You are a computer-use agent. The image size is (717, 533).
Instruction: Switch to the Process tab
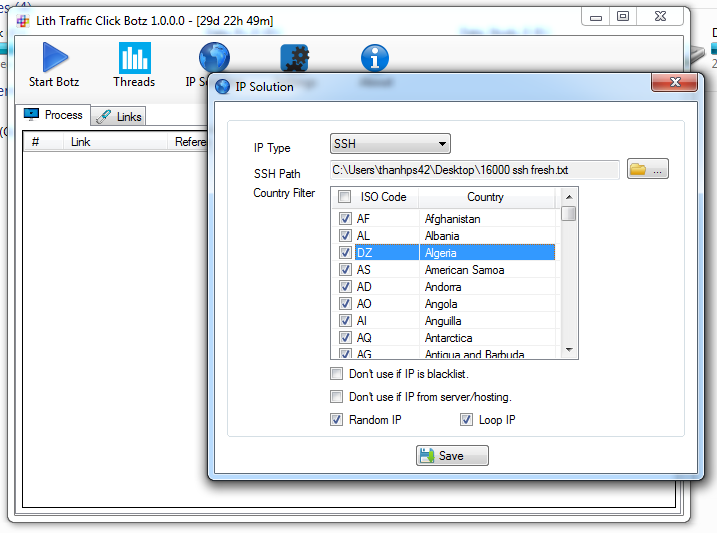[53, 115]
